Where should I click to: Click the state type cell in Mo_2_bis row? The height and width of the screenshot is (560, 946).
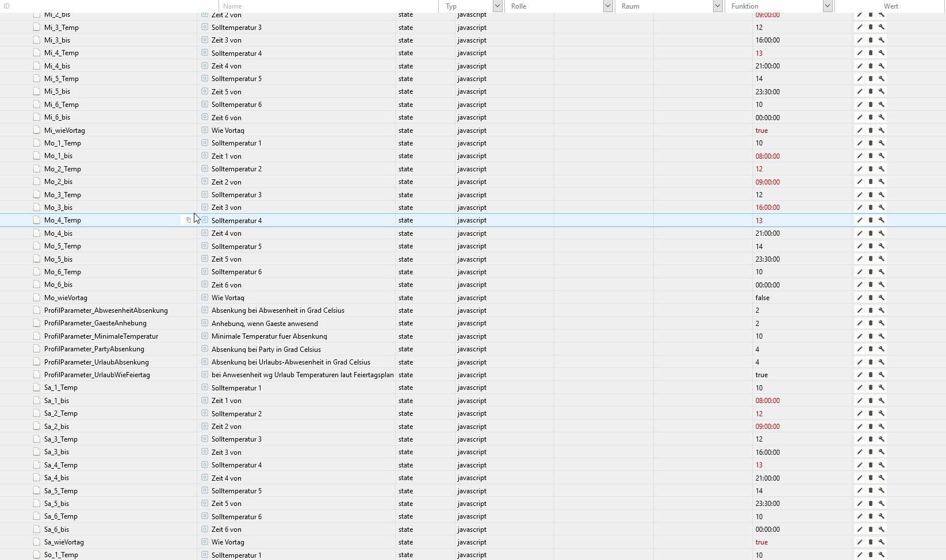coord(405,182)
